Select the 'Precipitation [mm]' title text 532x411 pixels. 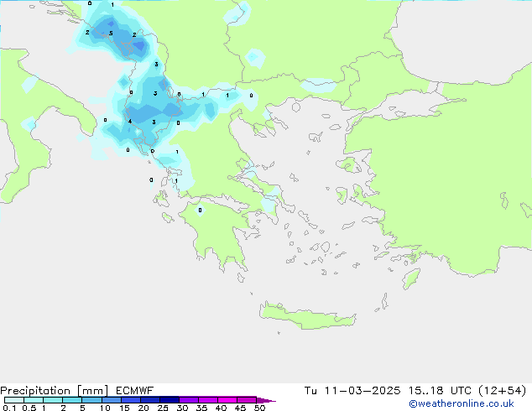[x=55, y=391]
